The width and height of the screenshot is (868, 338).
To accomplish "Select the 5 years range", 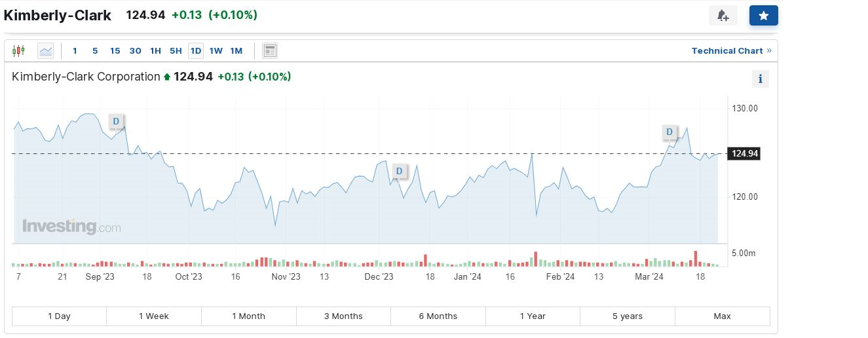I will point(627,316).
